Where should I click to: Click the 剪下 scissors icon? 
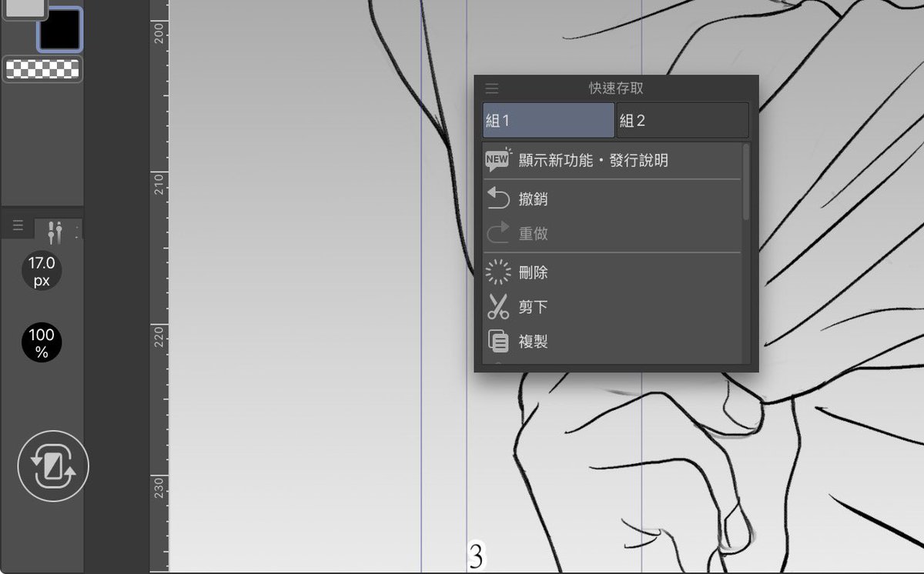point(499,307)
